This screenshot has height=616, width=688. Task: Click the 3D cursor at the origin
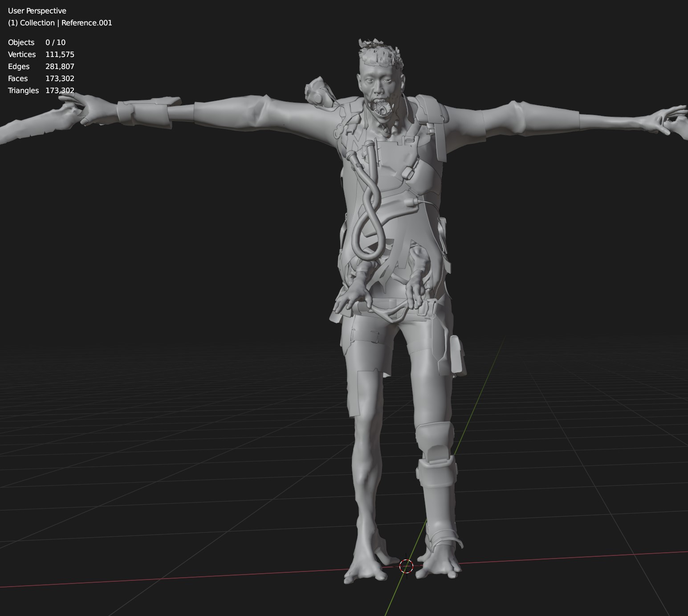click(406, 566)
